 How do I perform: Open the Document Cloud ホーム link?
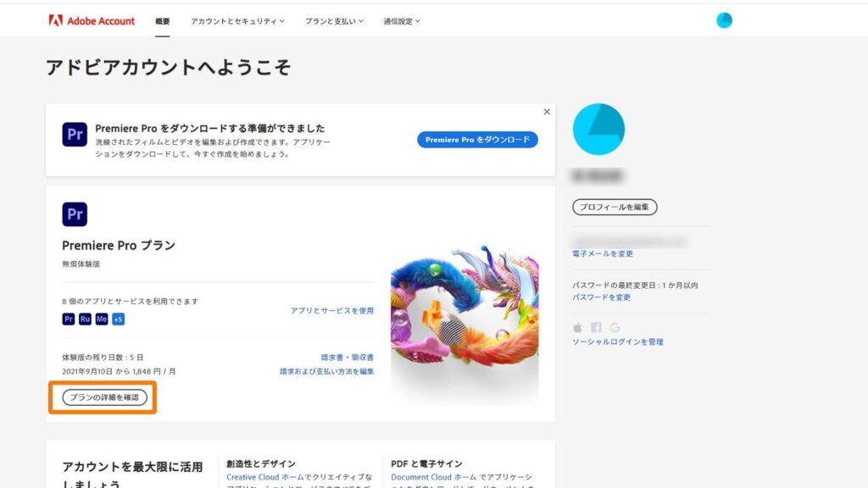[433, 477]
